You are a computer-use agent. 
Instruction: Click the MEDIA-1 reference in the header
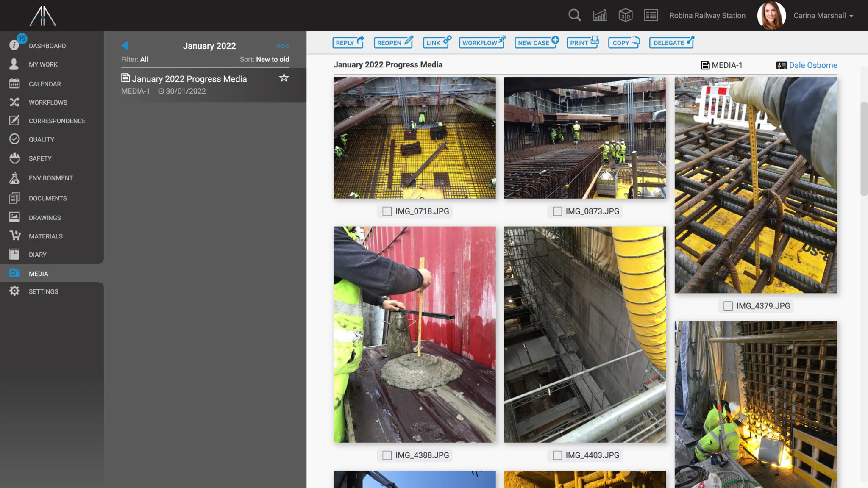point(727,65)
